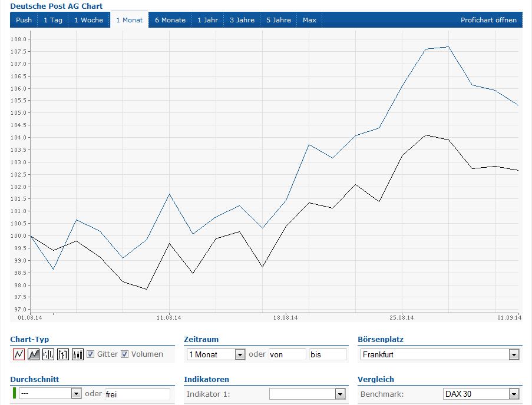Switch to the Push tab

(24, 20)
